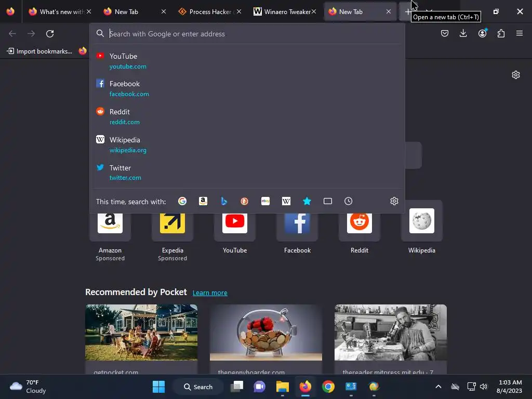Reload the current page

[50, 34]
